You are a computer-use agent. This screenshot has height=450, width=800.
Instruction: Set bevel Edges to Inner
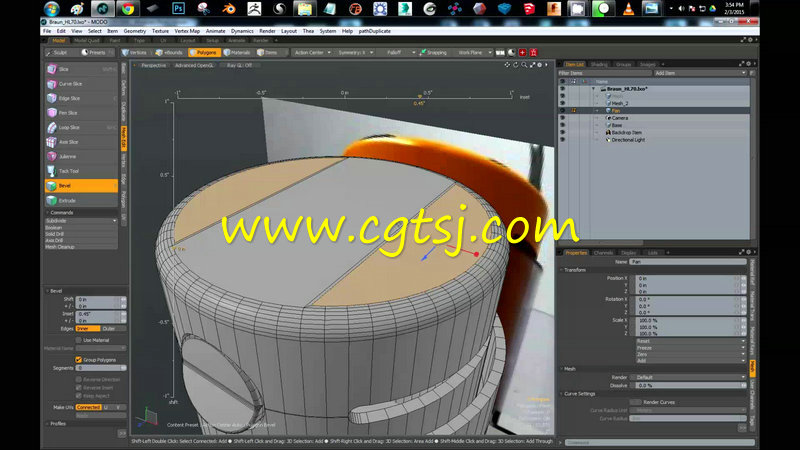[x=88, y=329]
